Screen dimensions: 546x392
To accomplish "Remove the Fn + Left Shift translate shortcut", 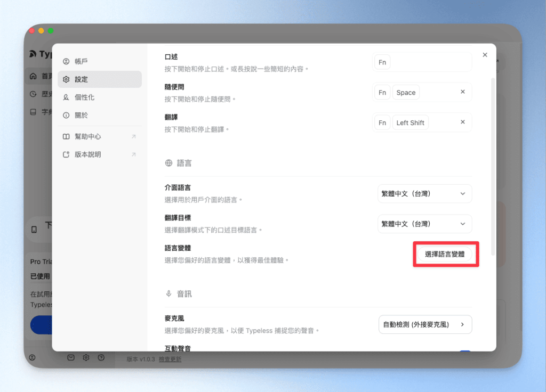I will pos(462,122).
